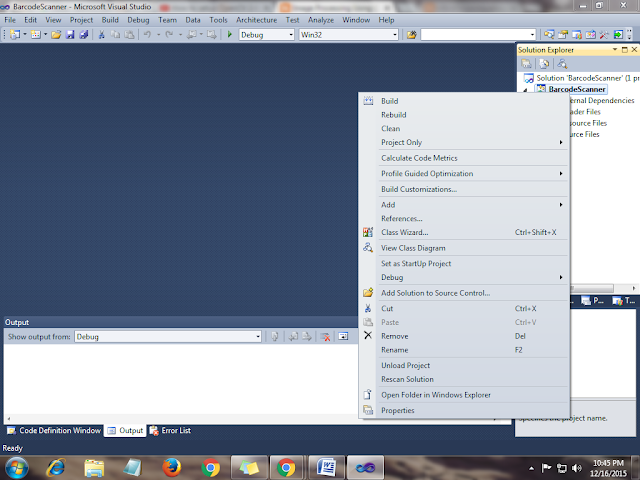Screen dimensions: 640x480
Task: Click the Toggle Word Wrap output icon
Action: (x=343, y=337)
